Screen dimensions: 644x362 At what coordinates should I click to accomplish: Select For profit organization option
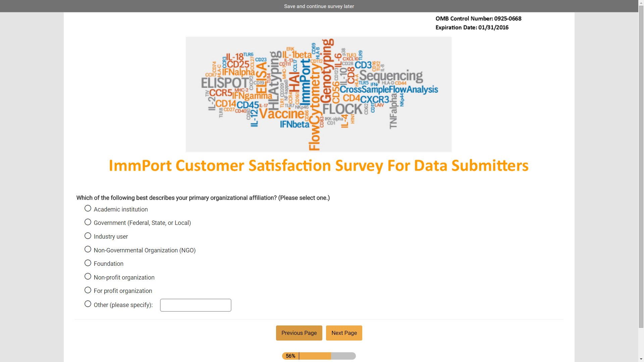88,290
